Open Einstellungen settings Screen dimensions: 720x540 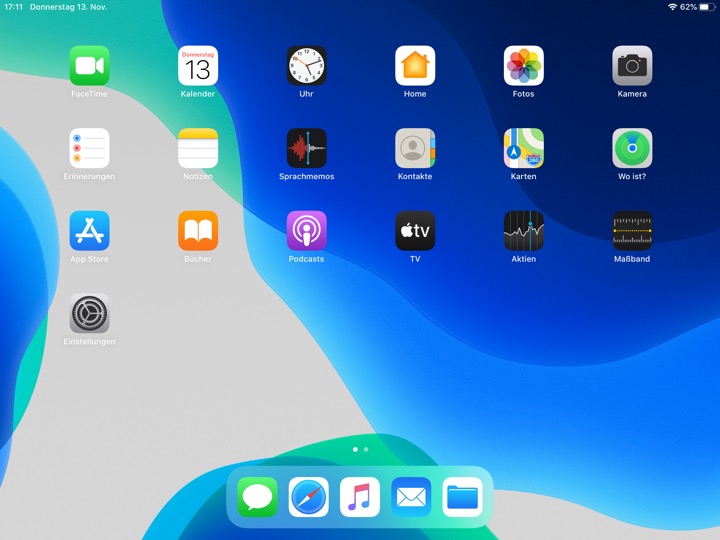coord(90,314)
